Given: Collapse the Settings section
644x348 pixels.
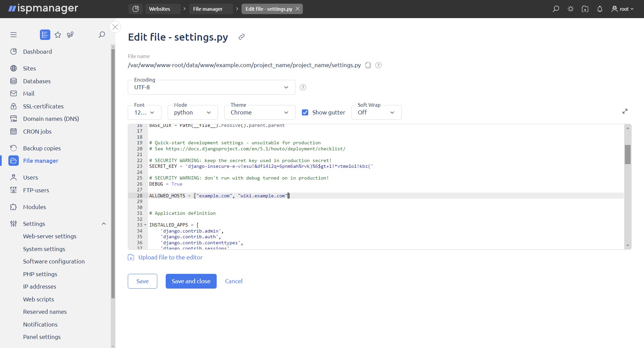Looking at the screenshot, I should click(x=103, y=224).
